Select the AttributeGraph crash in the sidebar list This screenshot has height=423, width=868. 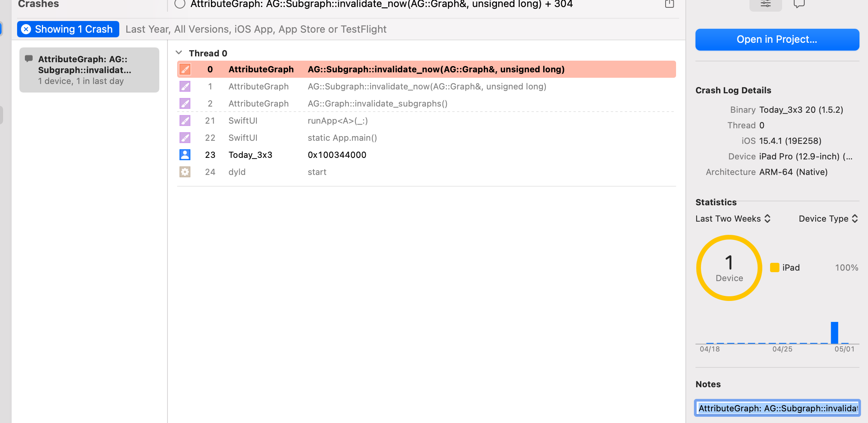[x=89, y=70]
